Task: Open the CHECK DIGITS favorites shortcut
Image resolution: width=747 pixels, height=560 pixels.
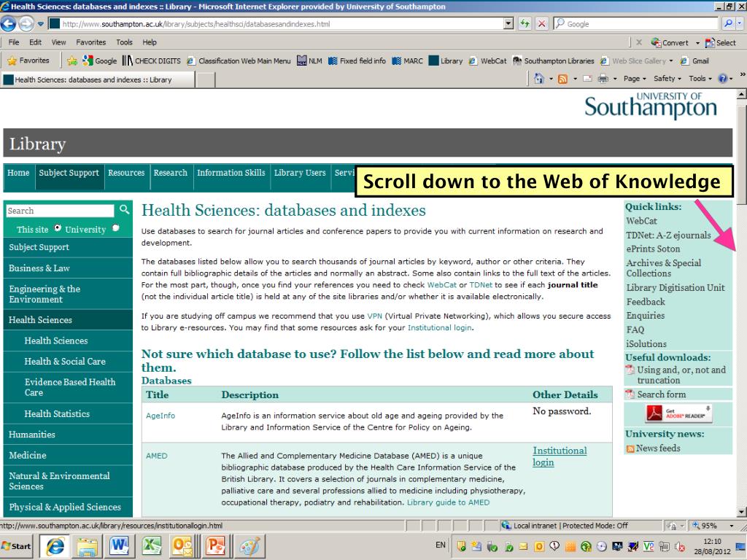Action: 152,61
